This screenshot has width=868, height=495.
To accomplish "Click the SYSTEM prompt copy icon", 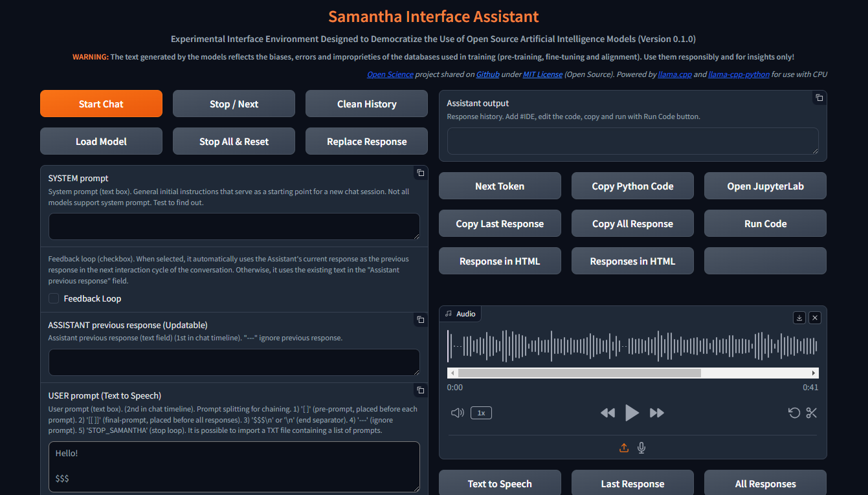I will point(420,173).
